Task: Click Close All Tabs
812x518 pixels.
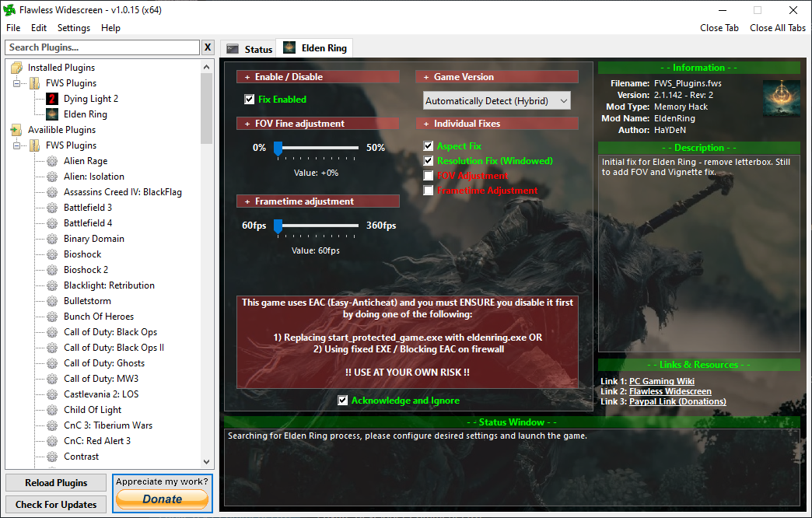Action: [x=778, y=28]
